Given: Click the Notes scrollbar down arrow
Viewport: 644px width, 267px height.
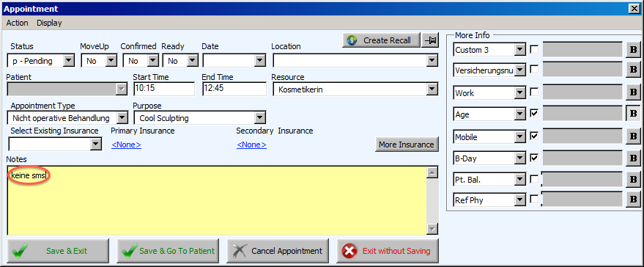Looking at the screenshot, I should [432, 229].
